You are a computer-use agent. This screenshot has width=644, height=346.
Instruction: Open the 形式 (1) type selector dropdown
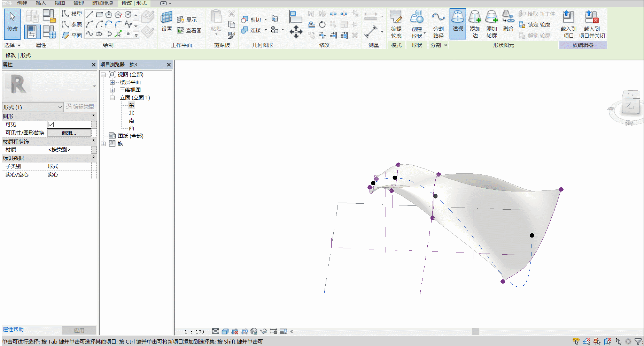[x=32, y=107]
